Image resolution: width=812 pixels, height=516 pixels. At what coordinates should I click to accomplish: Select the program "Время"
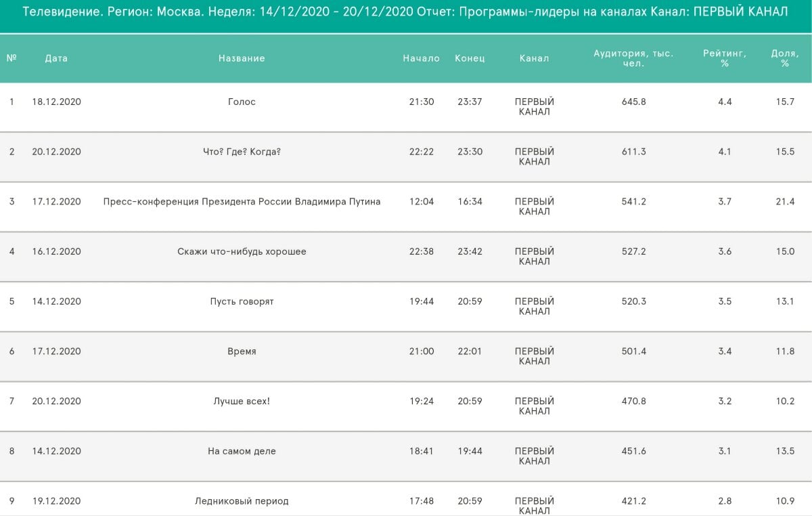pos(242,351)
